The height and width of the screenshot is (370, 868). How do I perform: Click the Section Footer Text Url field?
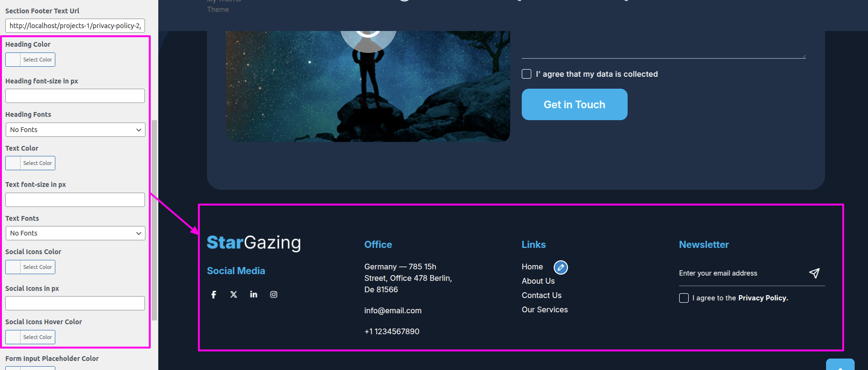click(75, 26)
